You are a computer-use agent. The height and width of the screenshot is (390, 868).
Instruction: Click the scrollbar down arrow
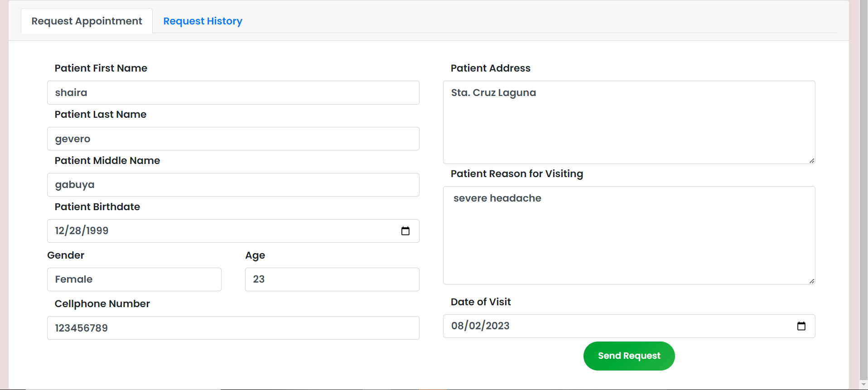pos(863,385)
